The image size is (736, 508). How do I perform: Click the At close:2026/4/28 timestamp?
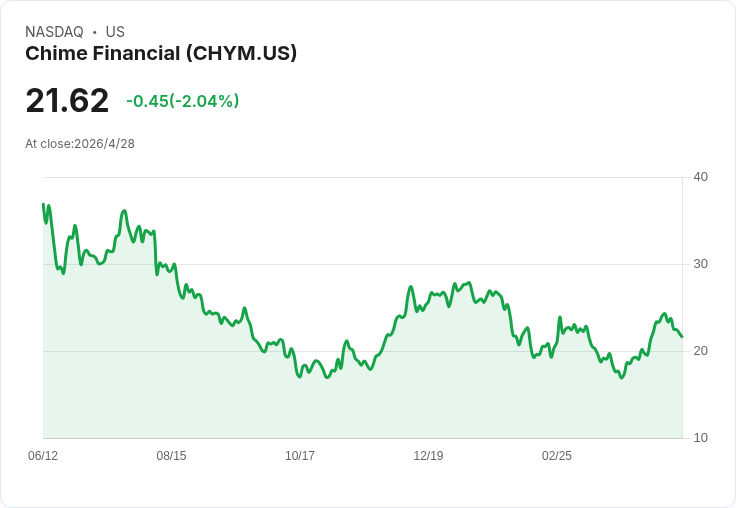80,144
